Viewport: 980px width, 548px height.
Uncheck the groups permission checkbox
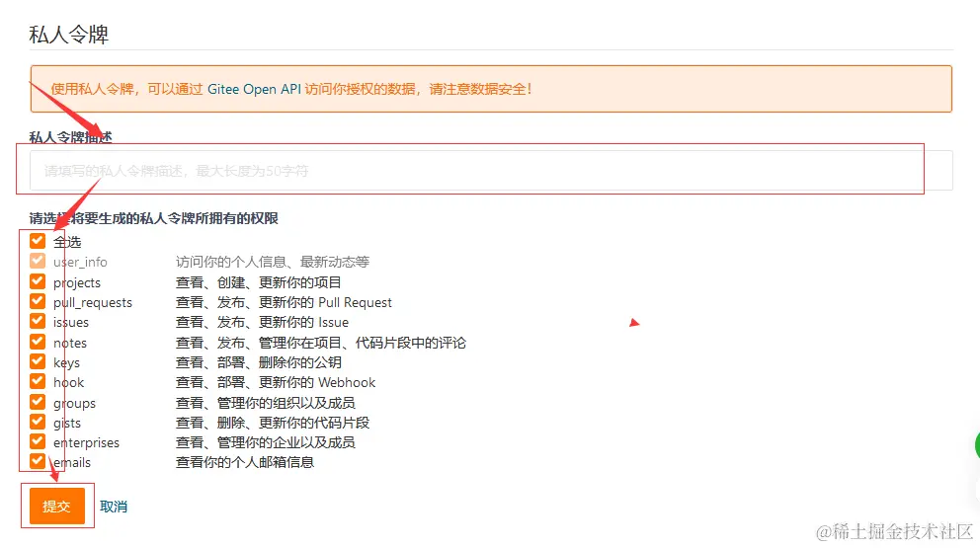[x=38, y=401]
